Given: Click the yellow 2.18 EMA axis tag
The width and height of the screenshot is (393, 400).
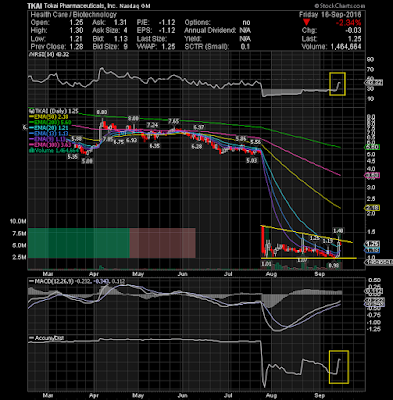Looking at the screenshot, I should (373, 208).
